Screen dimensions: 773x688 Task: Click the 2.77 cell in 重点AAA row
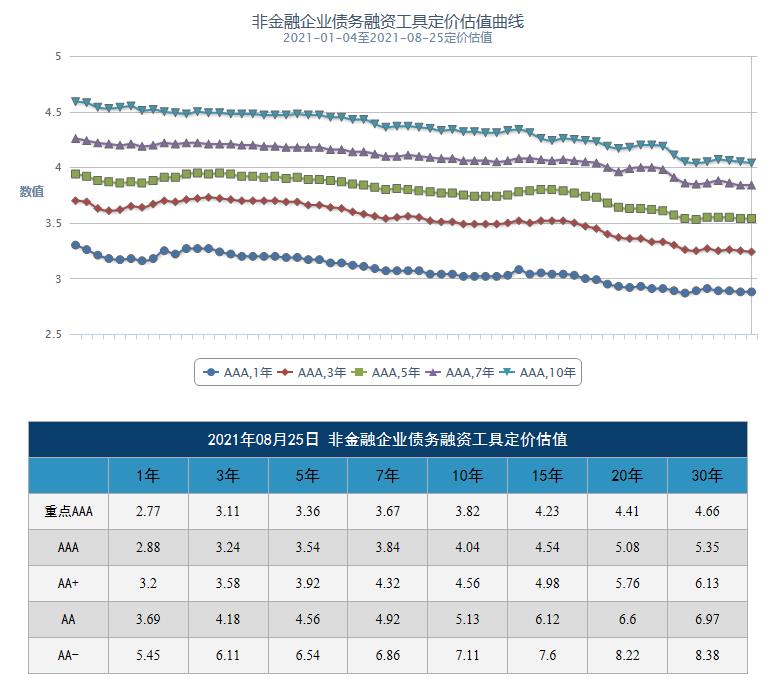pyautogui.click(x=148, y=511)
